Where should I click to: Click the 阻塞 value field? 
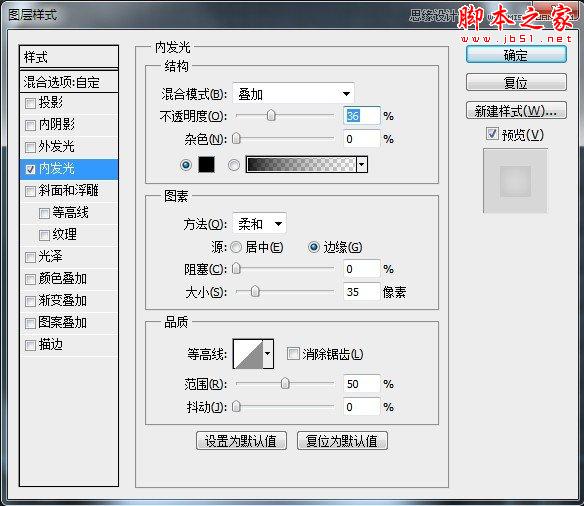tap(362, 269)
